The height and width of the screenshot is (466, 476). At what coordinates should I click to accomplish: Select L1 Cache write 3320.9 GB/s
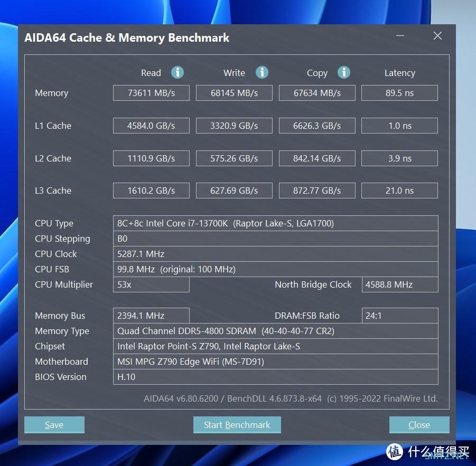pos(234,126)
